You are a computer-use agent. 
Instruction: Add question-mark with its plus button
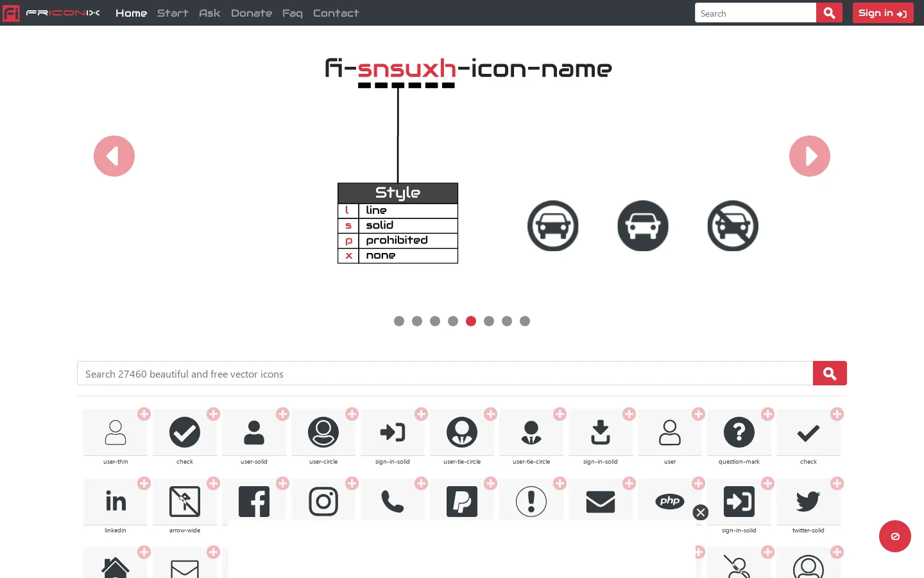[x=768, y=414]
